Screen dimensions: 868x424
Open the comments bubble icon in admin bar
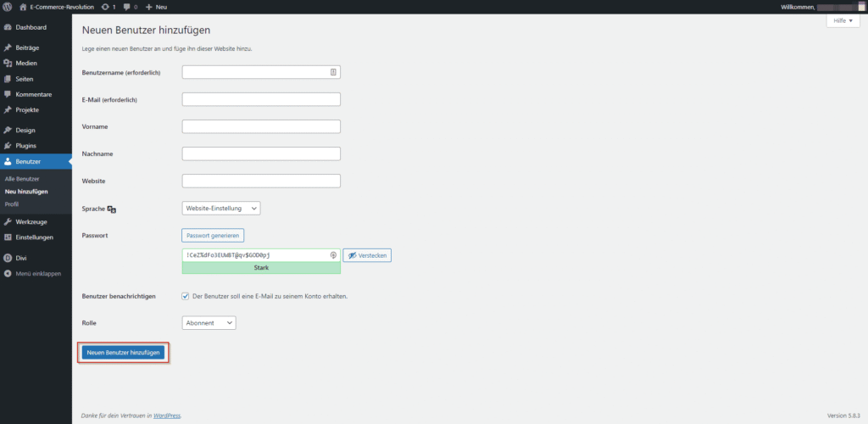click(127, 7)
